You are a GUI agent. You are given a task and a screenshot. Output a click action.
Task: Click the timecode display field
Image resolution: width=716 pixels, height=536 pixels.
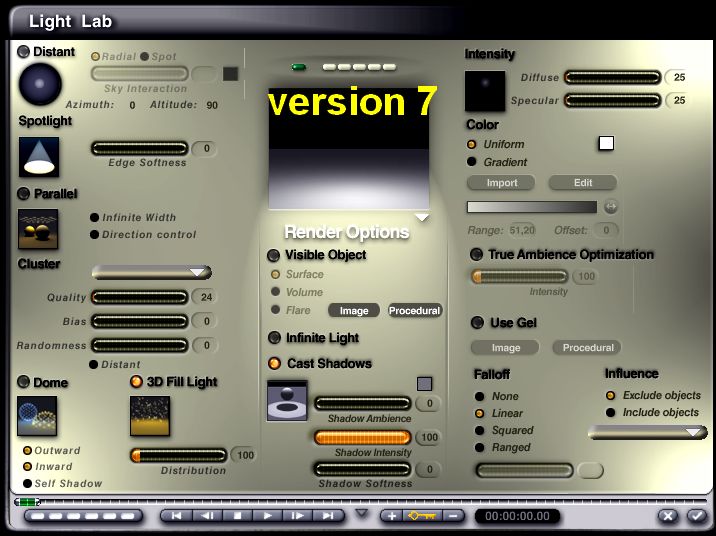coord(517,516)
